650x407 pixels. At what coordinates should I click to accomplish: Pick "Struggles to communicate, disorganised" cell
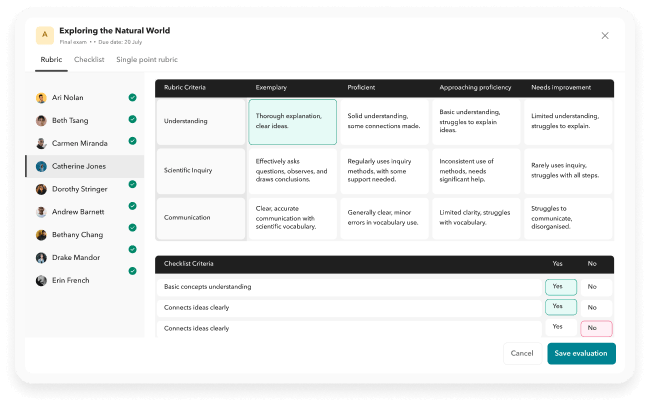coord(568,218)
